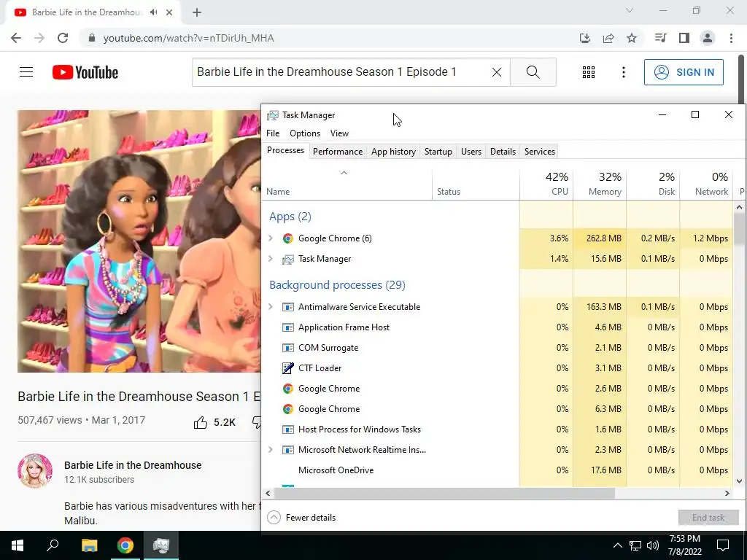Open Task Manager View menu
The width and height of the screenshot is (747, 560).
click(x=340, y=133)
